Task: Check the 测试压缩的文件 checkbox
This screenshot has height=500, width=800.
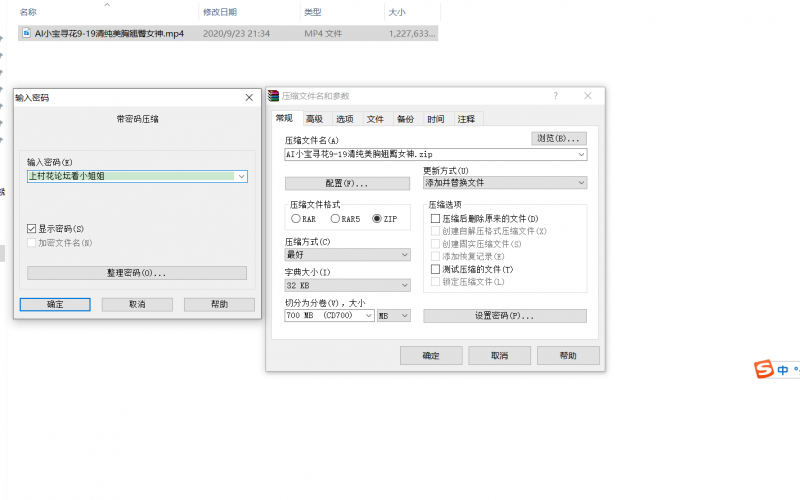Action: pyautogui.click(x=435, y=270)
